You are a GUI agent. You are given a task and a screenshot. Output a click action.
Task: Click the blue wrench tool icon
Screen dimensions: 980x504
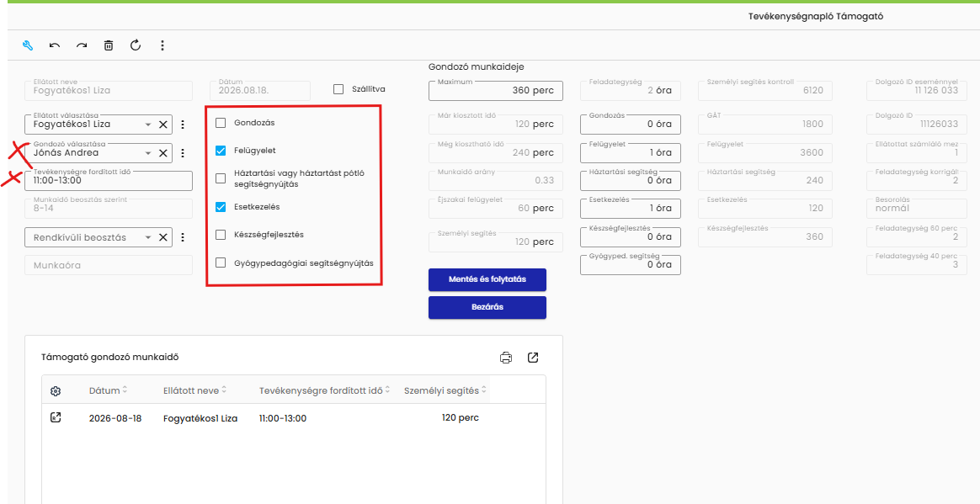click(28, 45)
